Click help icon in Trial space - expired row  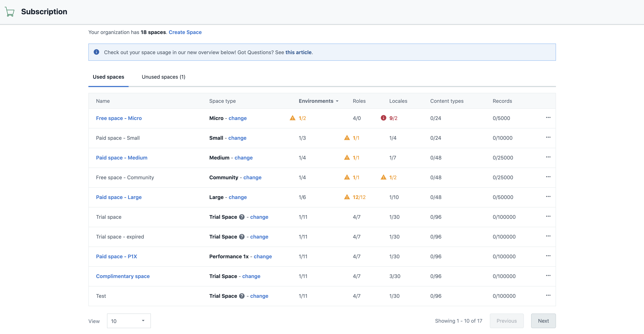241,237
